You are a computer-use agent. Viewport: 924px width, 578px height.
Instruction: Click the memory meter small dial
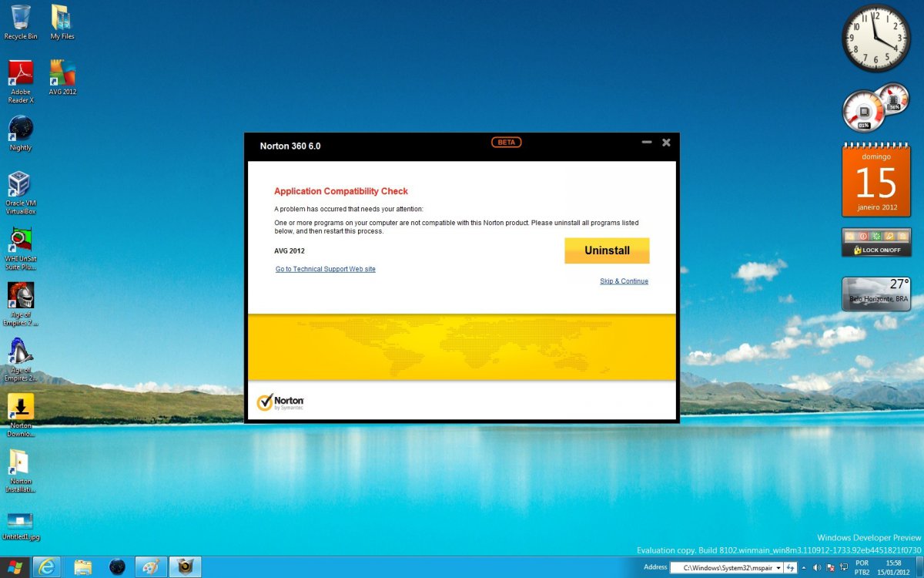pyautogui.click(x=894, y=99)
